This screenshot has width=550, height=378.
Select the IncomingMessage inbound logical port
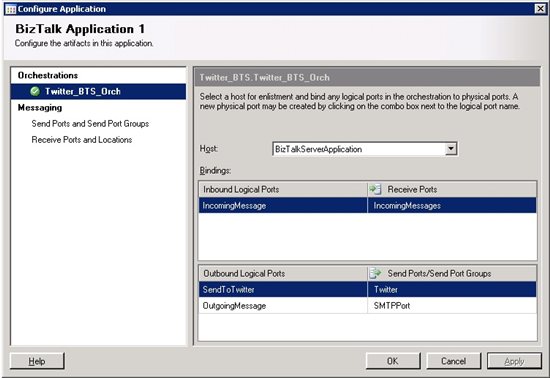coord(283,205)
